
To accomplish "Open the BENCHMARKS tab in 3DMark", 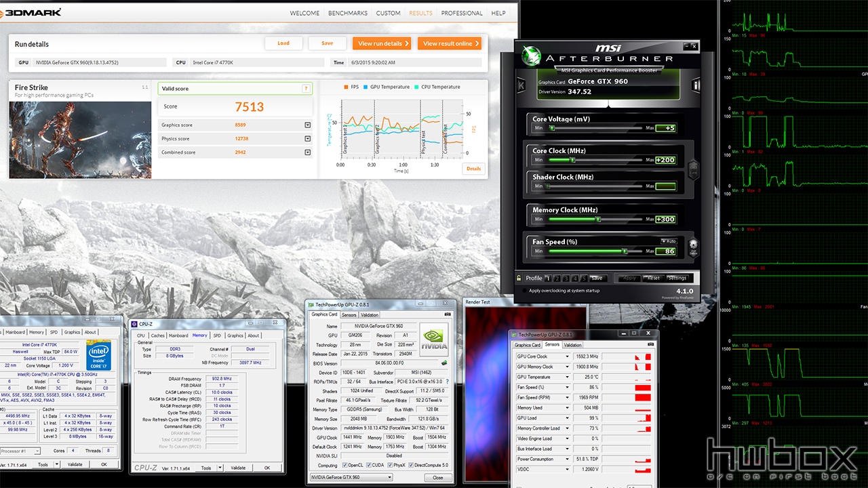I will 348,13.
